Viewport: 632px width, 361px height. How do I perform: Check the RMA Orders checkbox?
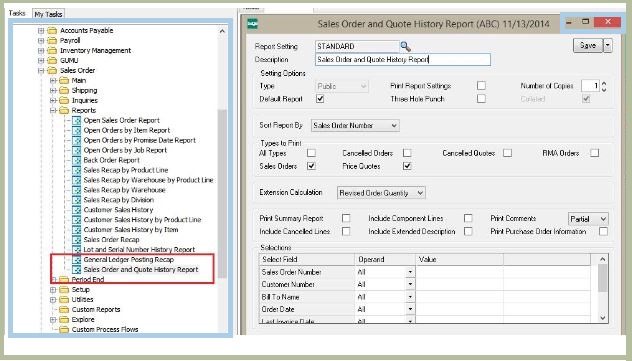tap(595, 153)
